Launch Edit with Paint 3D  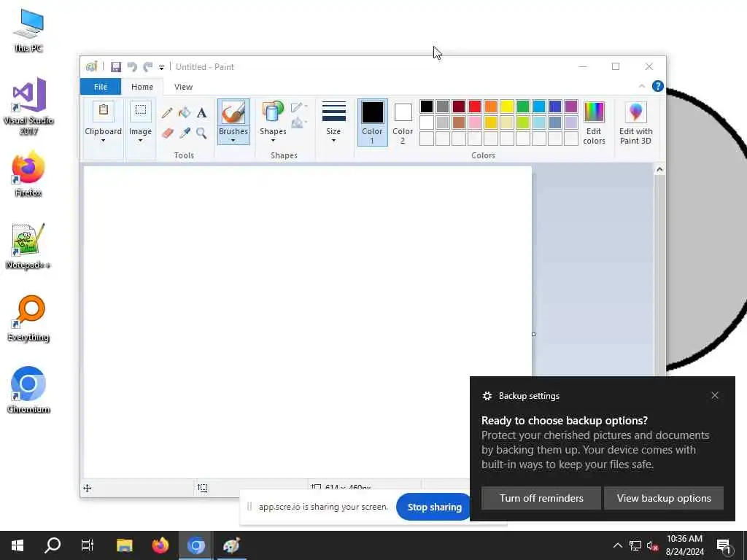coord(636,122)
